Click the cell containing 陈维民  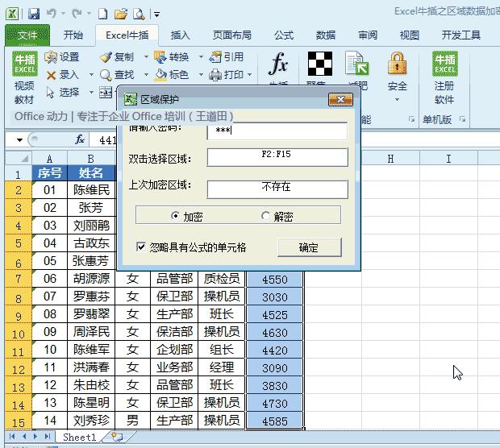click(x=91, y=190)
